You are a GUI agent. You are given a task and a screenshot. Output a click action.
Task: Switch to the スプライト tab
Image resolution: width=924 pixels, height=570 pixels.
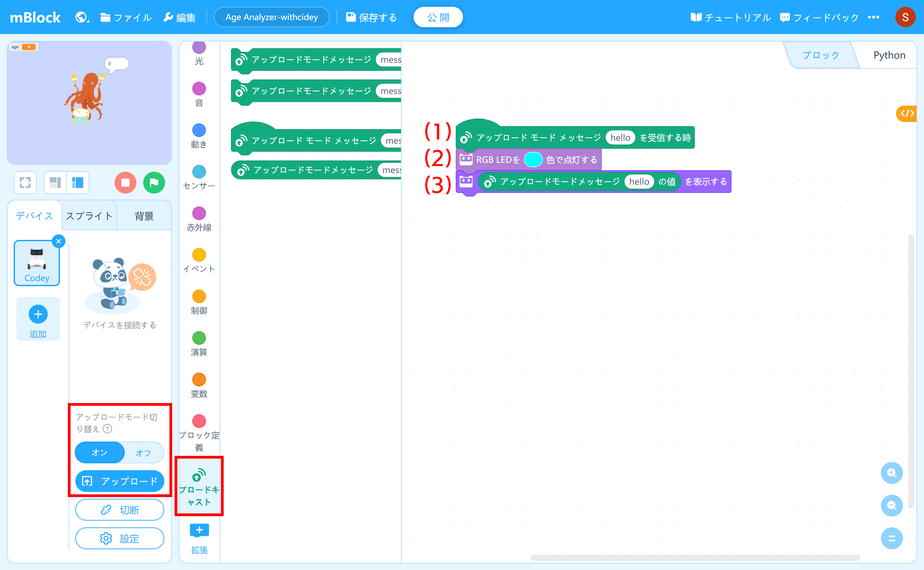pos(88,215)
